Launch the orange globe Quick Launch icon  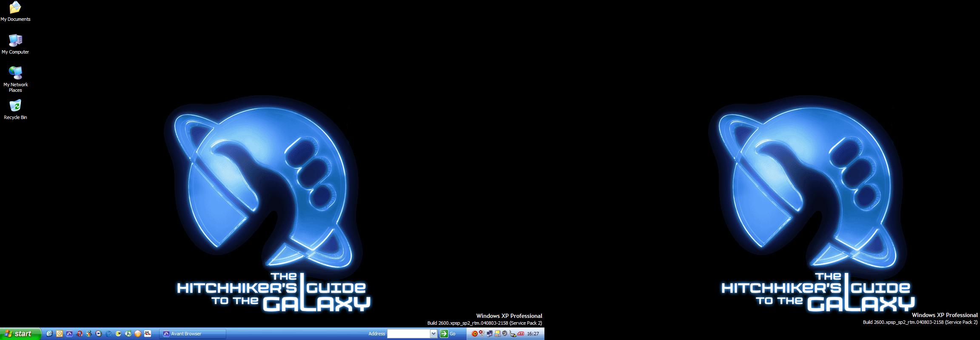coord(138,334)
